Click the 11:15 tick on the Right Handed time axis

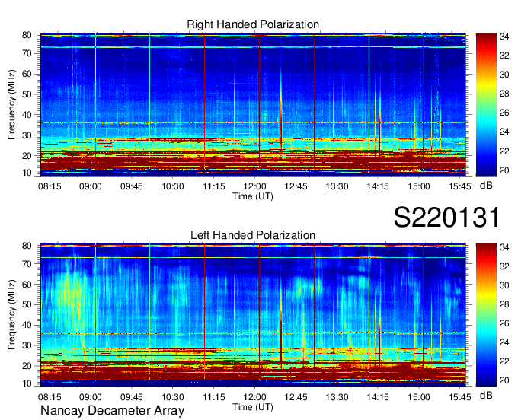point(214,186)
